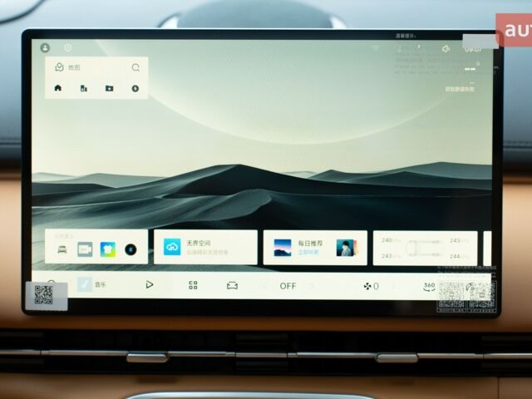Open vehicle settings car icon in dock
532x399 pixels.
(233, 285)
